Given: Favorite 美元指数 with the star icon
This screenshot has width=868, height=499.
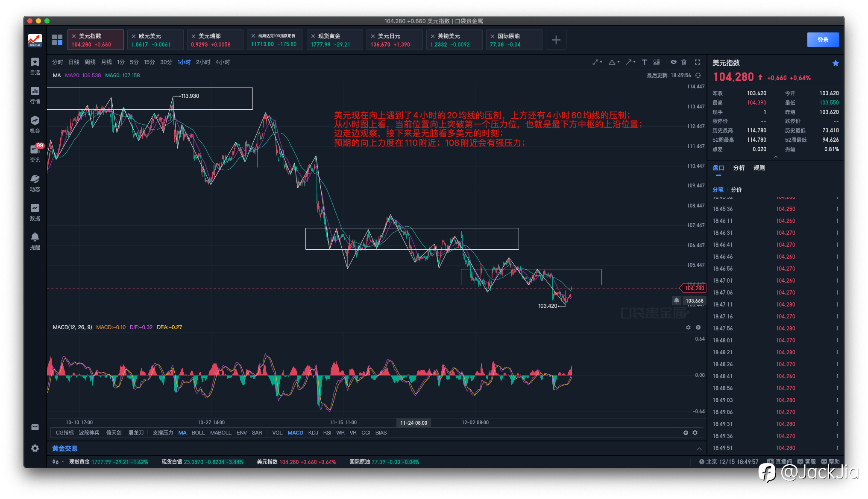Looking at the screenshot, I should 836,63.
